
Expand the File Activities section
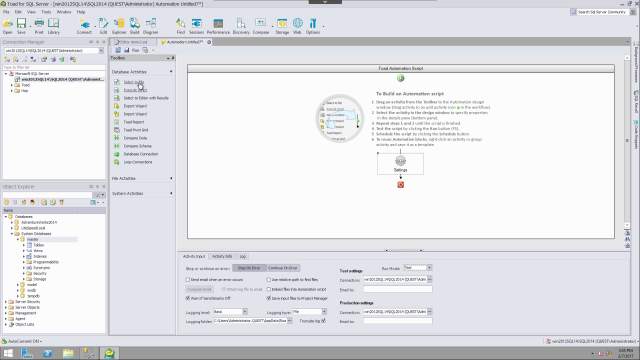tap(171, 178)
